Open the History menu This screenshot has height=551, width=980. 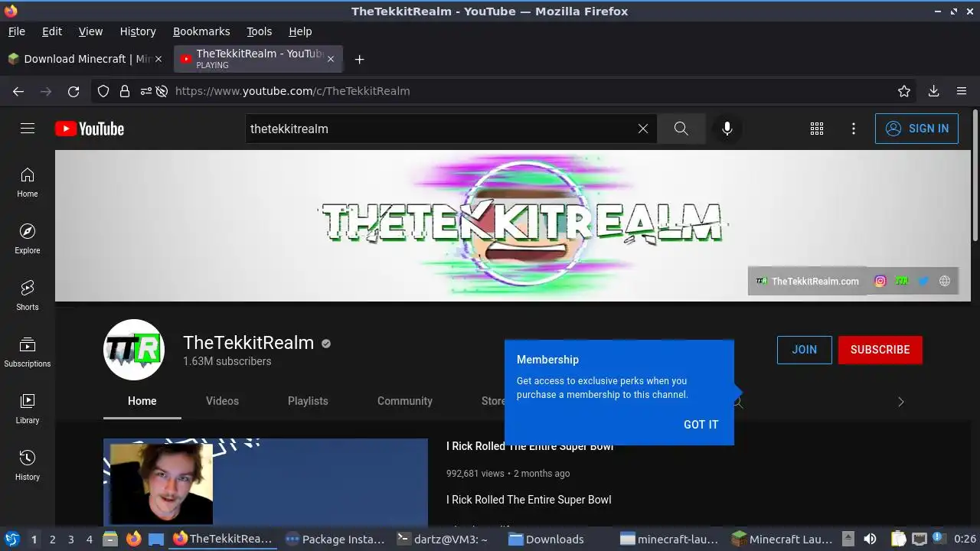pyautogui.click(x=138, y=31)
